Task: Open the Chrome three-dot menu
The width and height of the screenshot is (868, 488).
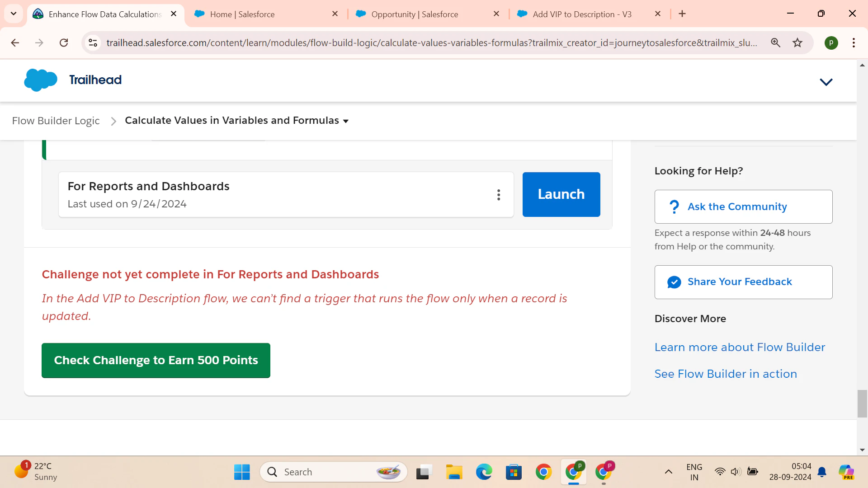Action: [854, 42]
